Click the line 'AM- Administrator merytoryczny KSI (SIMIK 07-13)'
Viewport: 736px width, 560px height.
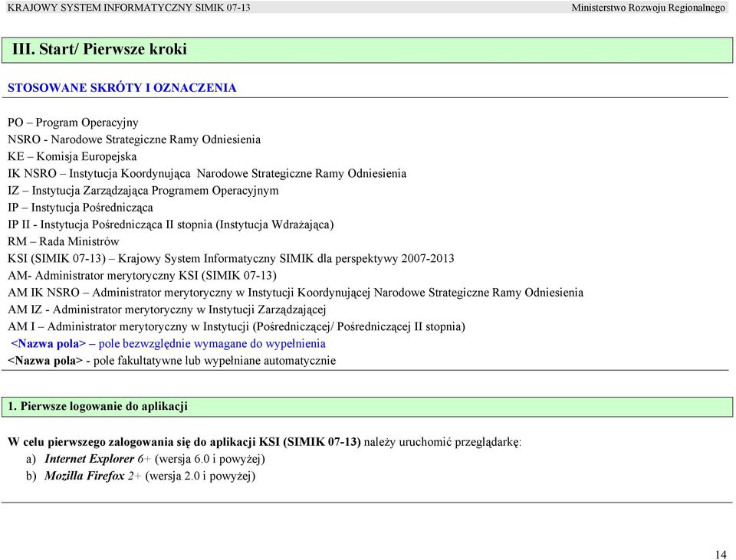(x=142, y=275)
